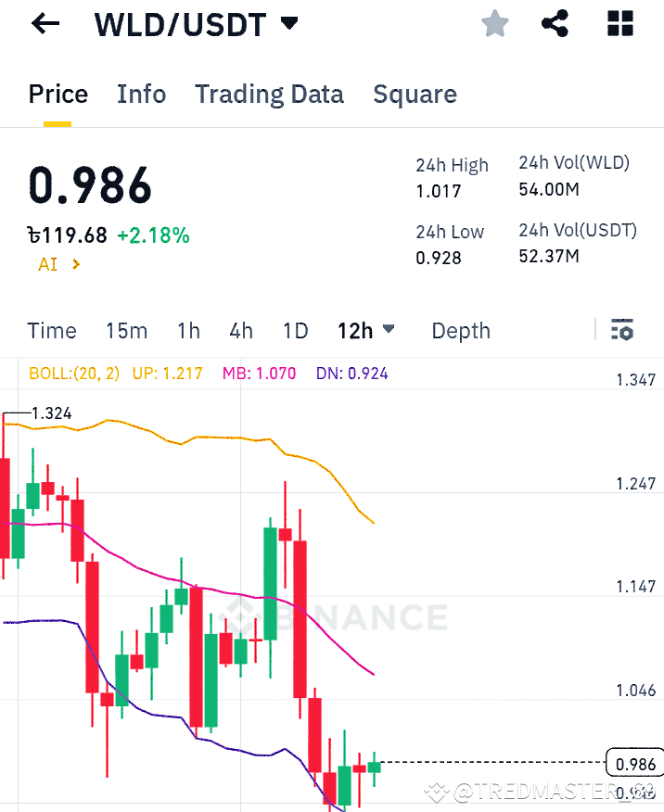
Task: Open the trading grid layout icon
Action: (x=619, y=24)
